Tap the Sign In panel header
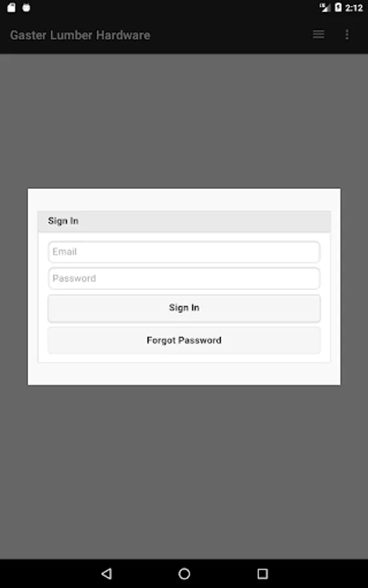 point(184,221)
